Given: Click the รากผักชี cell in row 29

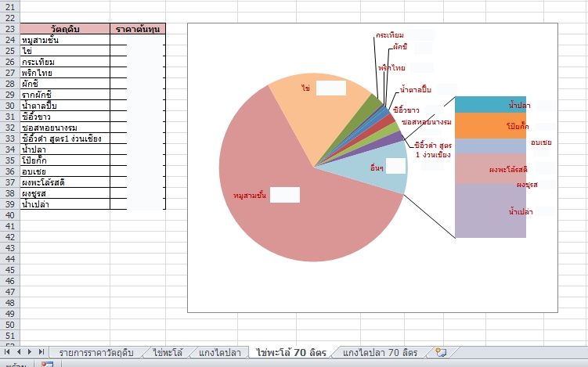Looking at the screenshot, I should point(65,95).
